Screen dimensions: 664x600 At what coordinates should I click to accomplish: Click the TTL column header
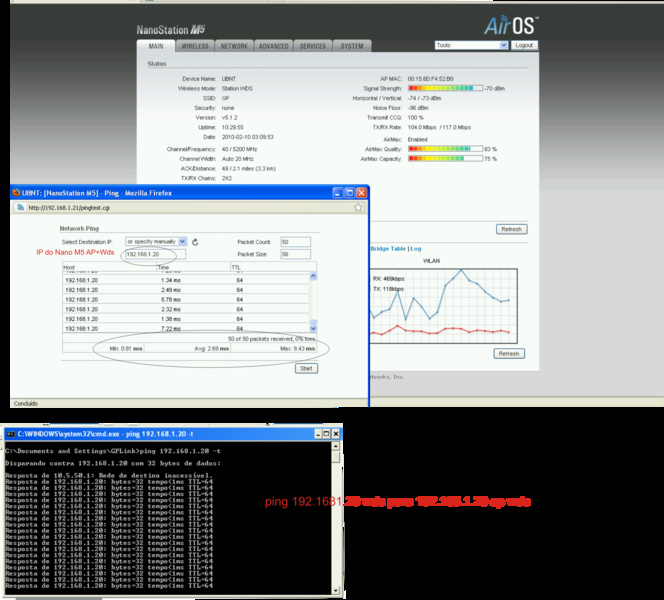tap(274, 267)
